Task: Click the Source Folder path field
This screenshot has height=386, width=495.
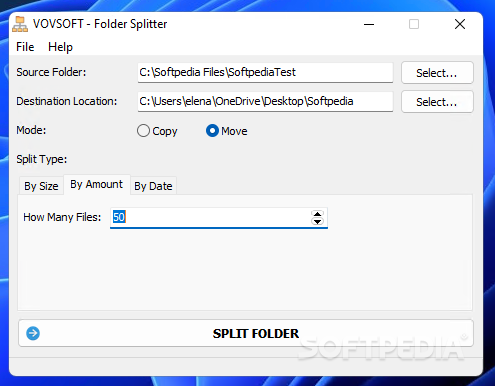Action: (x=265, y=72)
